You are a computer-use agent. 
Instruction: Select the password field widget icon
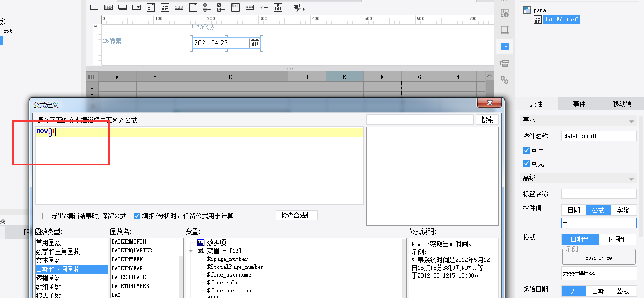point(250,7)
